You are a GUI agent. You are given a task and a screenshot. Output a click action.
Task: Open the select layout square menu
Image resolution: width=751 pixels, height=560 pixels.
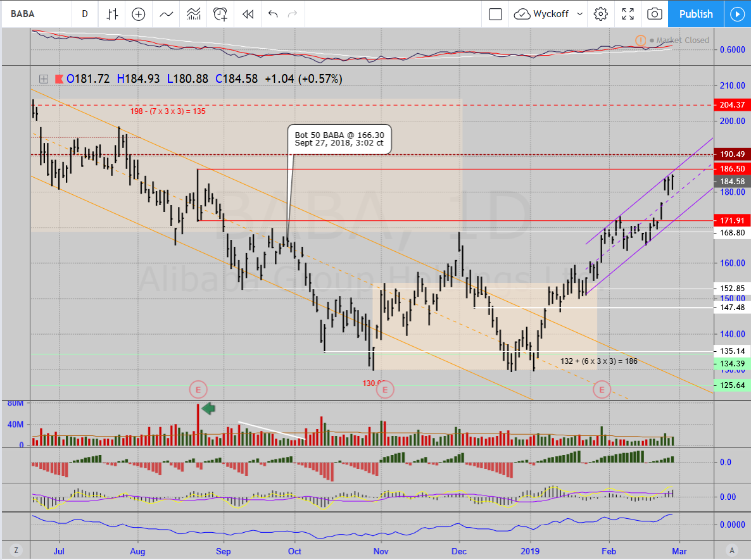coord(495,14)
